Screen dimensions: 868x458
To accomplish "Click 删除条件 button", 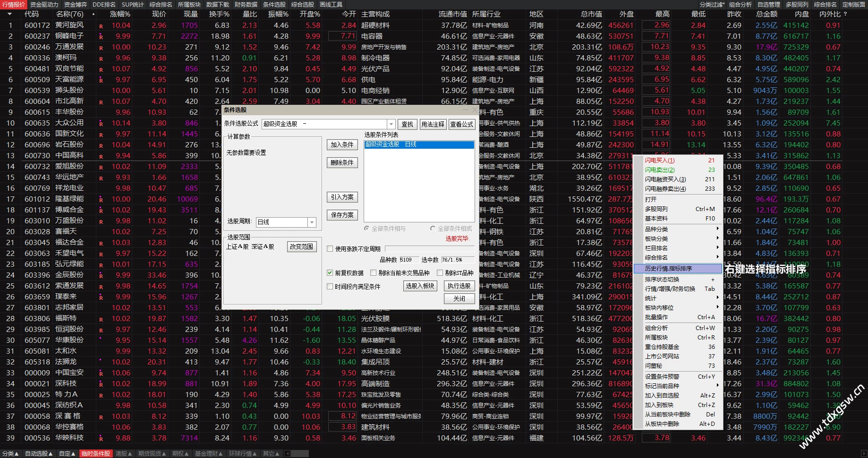I will click(342, 163).
